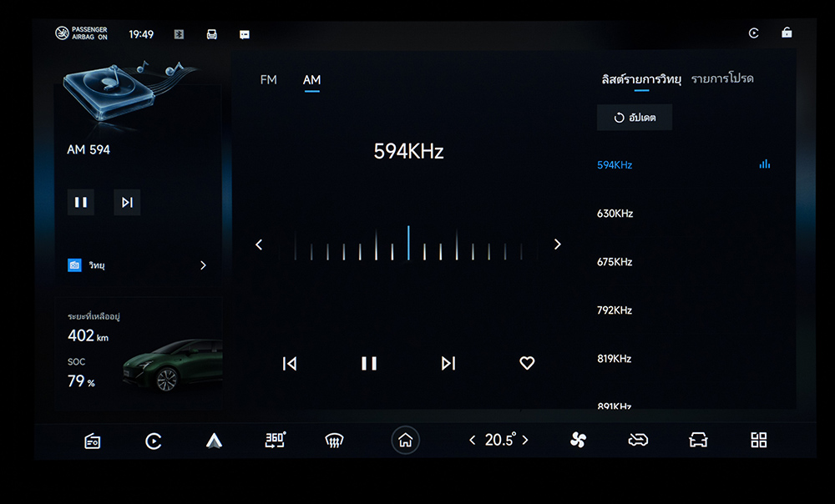Tune frequency up with the right chevron
The width and height of the screenshot is (835, 504).
[x=557, y=244]
